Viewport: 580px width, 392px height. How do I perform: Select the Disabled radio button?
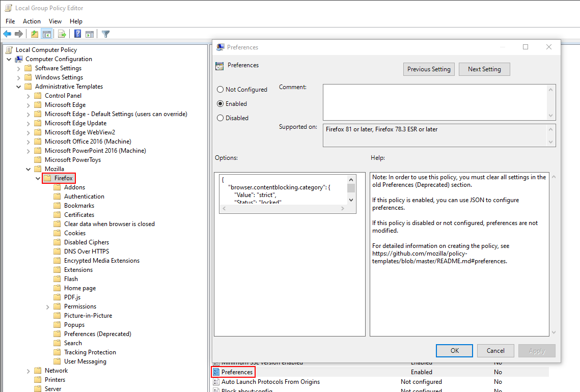pyautogui.click(x=220, y=118)
